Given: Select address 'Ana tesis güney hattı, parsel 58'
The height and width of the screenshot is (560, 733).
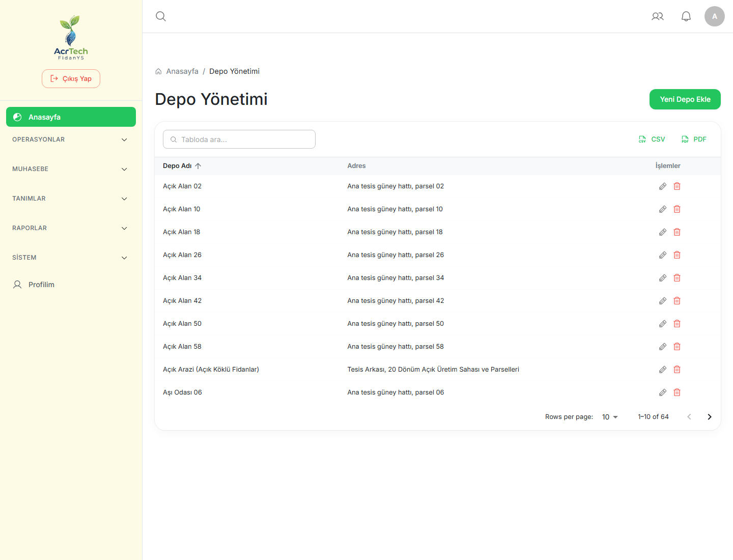Looking at the screenshot, I should click(x=396, y=347).
